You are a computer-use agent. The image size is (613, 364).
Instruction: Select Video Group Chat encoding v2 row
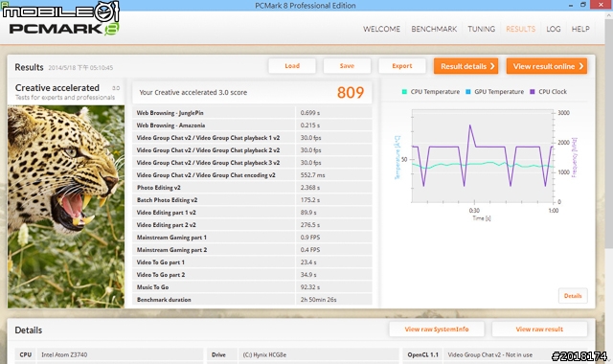[x=252, y=175]
